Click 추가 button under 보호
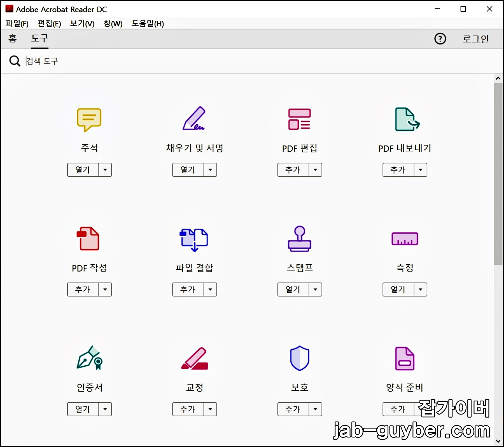 click(x=293, y=409)
